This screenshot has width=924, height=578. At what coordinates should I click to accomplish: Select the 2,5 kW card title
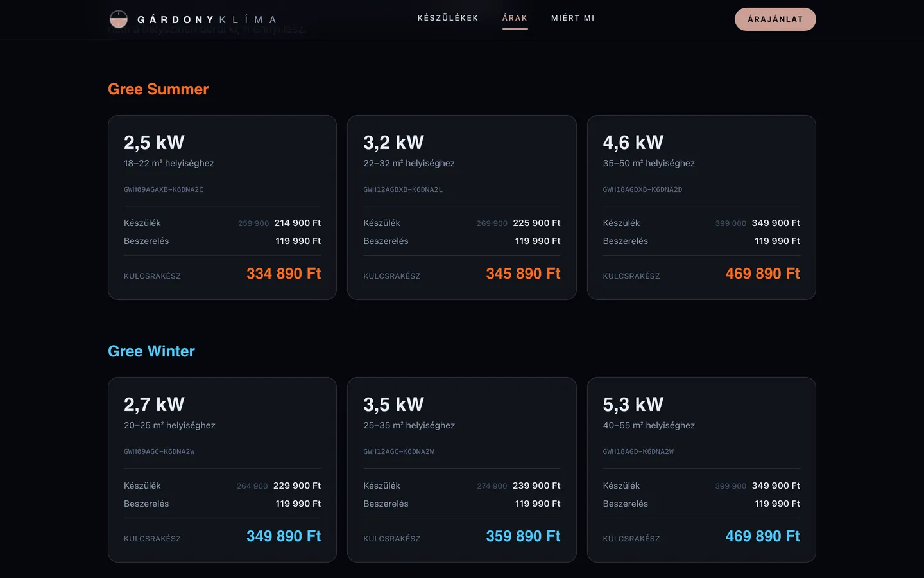[x=154, y=142]
